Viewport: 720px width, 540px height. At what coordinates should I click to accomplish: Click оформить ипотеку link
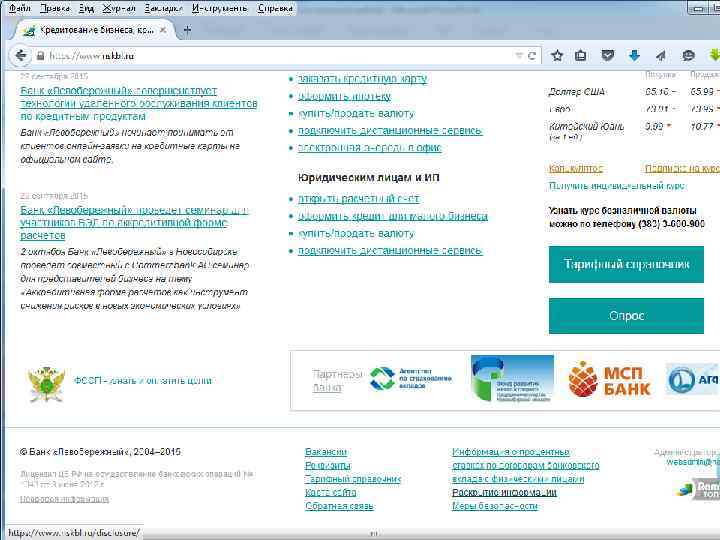(344, 96)
